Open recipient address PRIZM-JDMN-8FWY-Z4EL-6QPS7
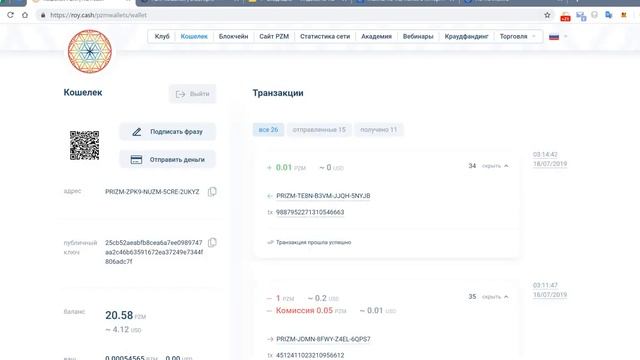 point(323,339)
